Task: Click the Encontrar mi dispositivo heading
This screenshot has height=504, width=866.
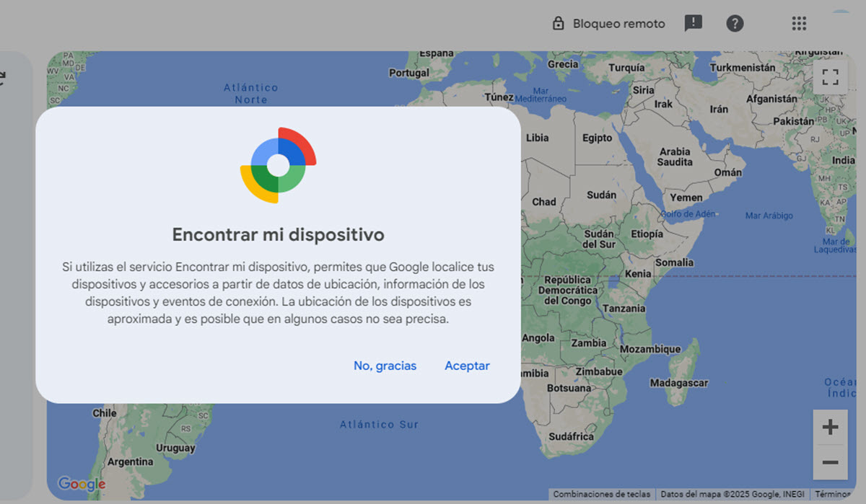Action: 278,234
